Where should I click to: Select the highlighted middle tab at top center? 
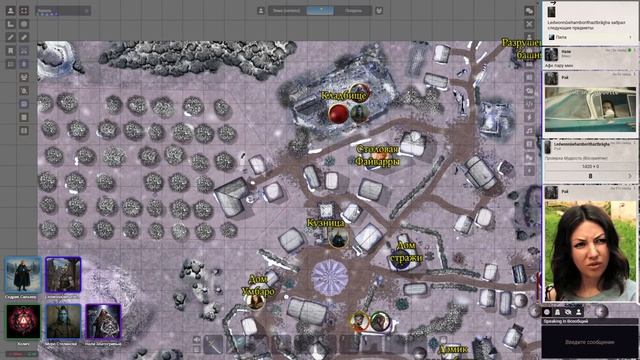(320, 11)
